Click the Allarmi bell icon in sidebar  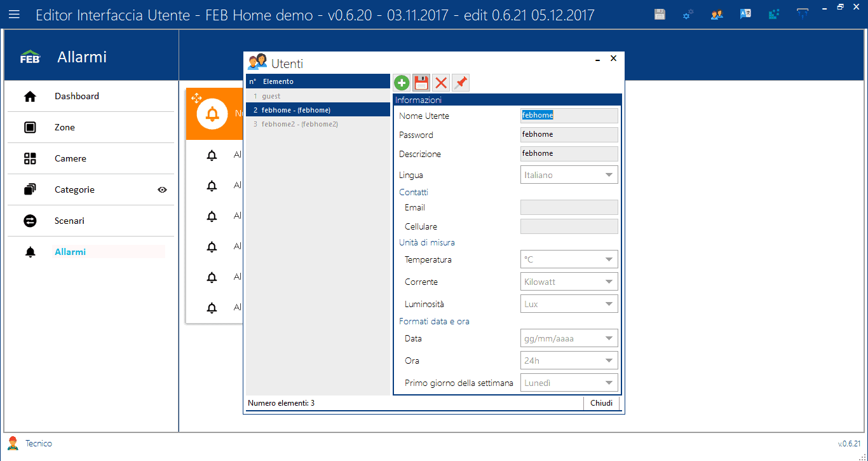point(30,252)
